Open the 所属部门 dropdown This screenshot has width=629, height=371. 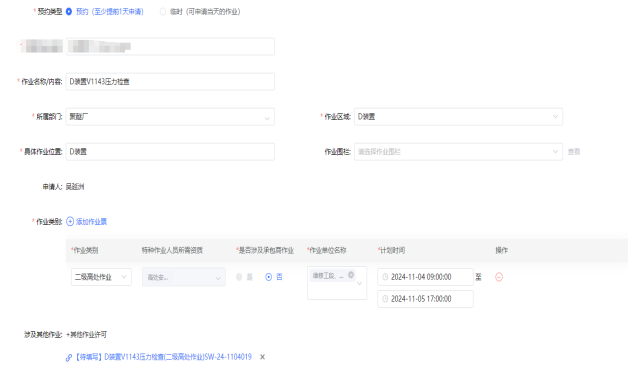pos(170,117)
